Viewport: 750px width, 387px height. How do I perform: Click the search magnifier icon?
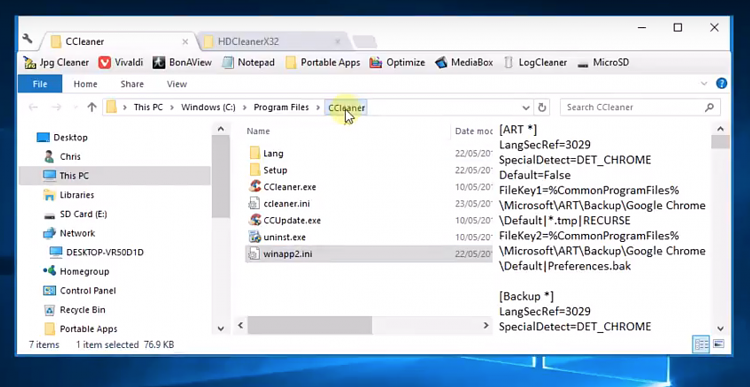(709, 108)
